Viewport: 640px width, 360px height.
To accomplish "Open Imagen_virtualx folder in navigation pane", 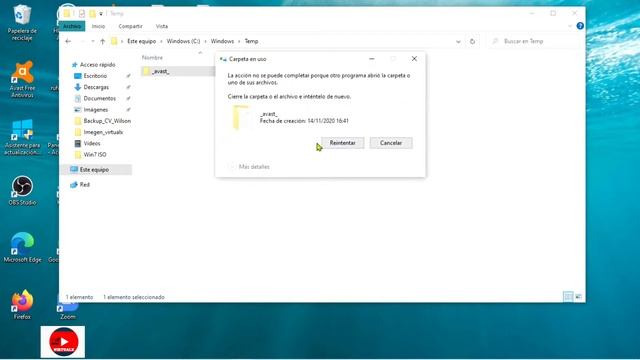I will pyautogui.click(x=99, y=132).
